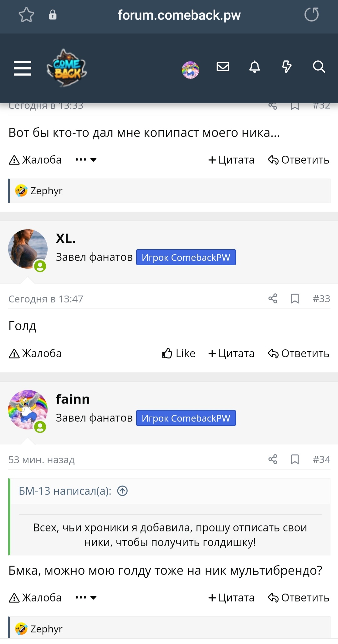Jump to quoted БМ-13 post via up-arrow
The height and width of the screenshot is (644, 338).
pyautogui.click(x=122, y=491)
